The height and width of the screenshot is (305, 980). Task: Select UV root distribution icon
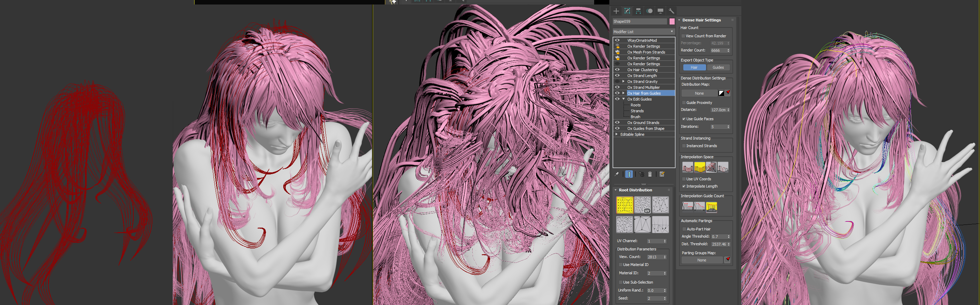[642, 205]
